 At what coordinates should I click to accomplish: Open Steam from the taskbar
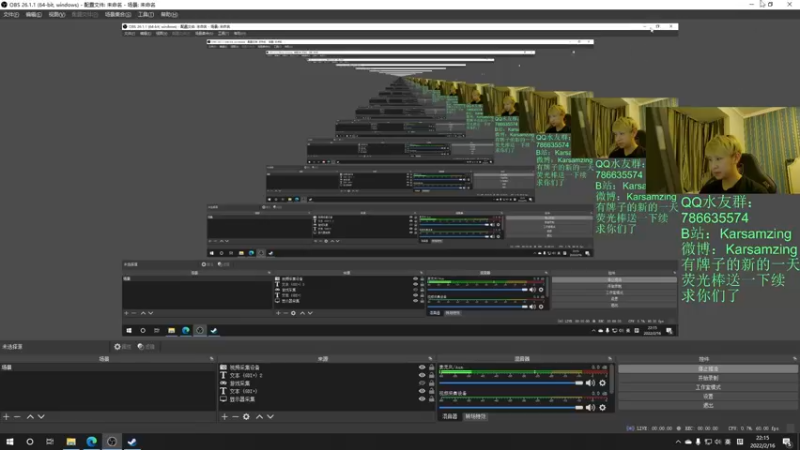[x=132, y=441]
